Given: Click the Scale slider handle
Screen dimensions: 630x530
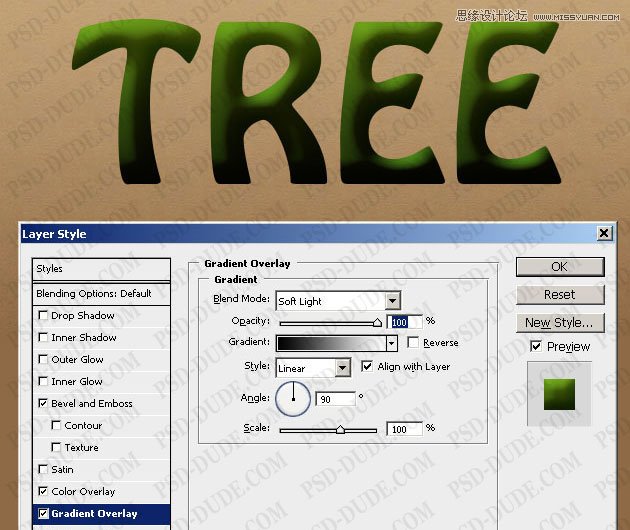Looking at the screenshot, I should click(x=340, y=430).
